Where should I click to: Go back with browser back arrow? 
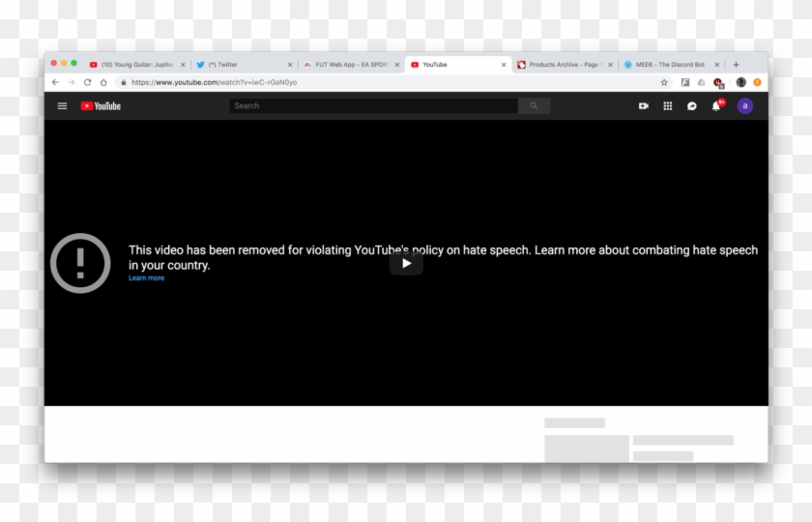55,82
